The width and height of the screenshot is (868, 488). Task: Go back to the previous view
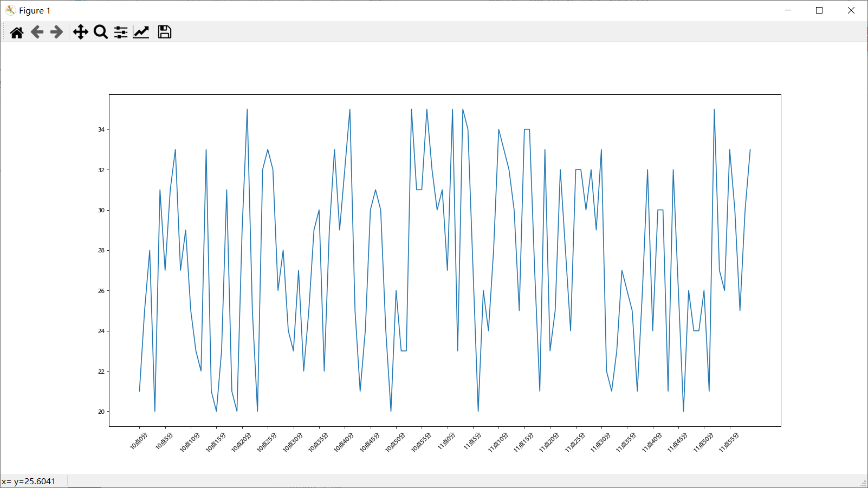point(37,32)
